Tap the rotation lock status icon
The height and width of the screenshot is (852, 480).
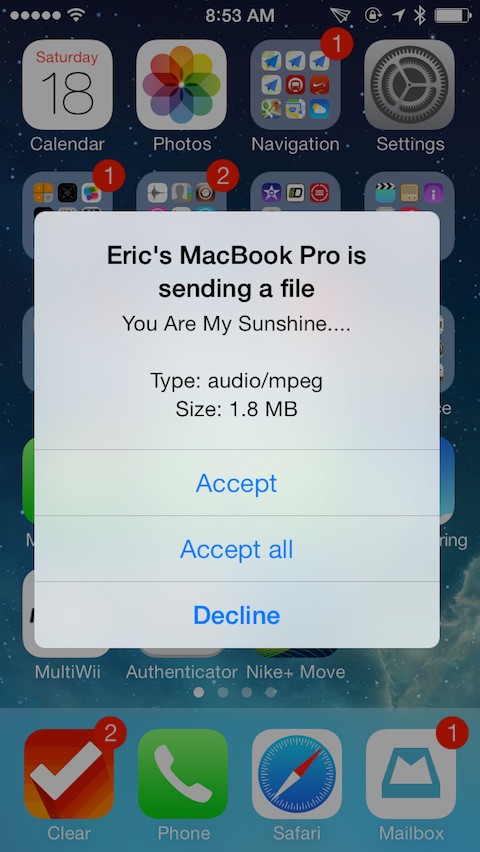pos(373,15)
